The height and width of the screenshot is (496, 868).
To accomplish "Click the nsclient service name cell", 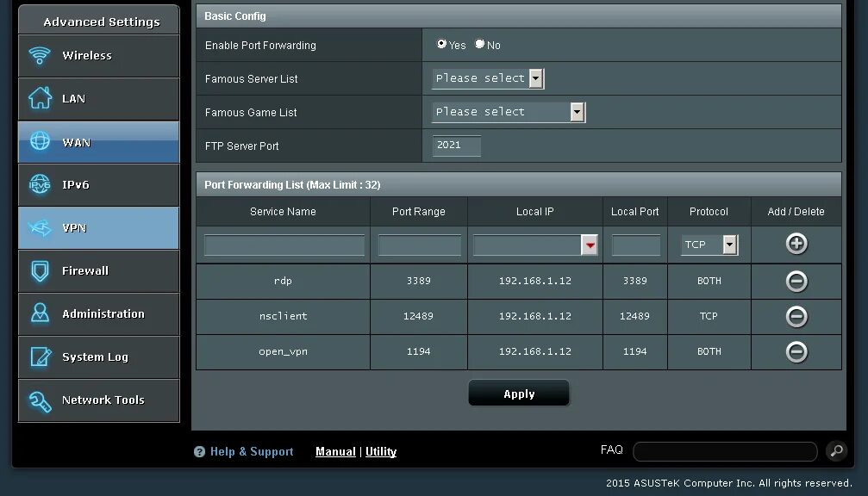I will tap(283, 316).
